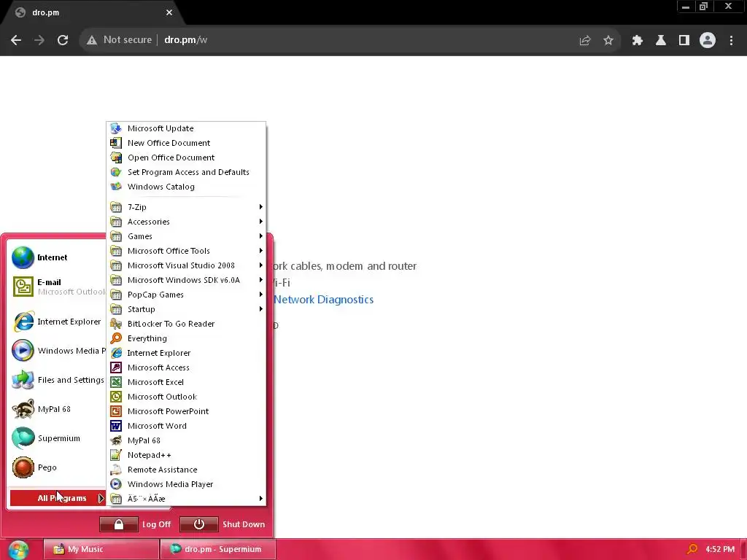Open Remote Assistance
This screenshot has width=747, height=560.
click(186, 470)
